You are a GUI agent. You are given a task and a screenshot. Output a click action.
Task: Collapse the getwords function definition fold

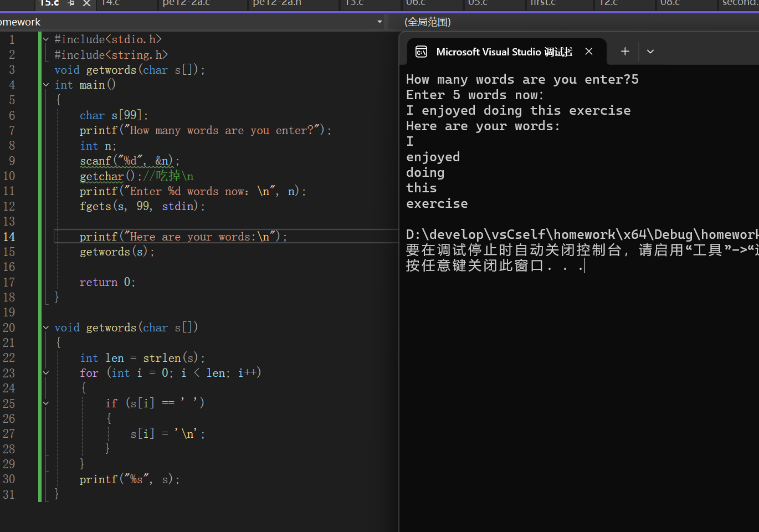(46, 328)
